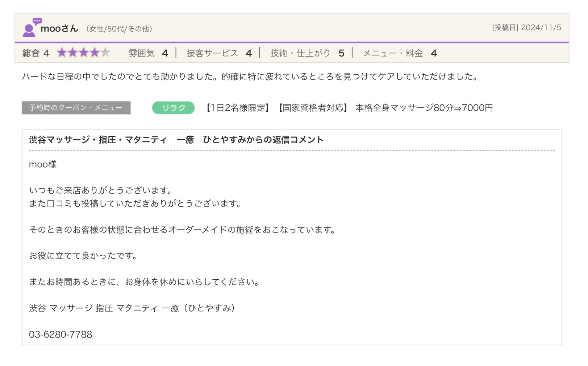The image size is (588, 366).
Task: Click the salon reply heading 返信コメント
Action: pyautogui.click(x=176, y=140)
